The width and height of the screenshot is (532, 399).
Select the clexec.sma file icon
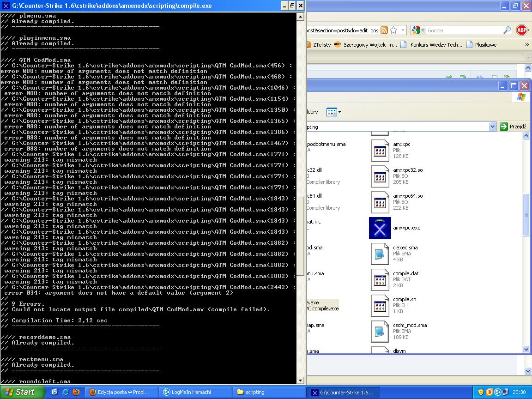tap(380, 254)
